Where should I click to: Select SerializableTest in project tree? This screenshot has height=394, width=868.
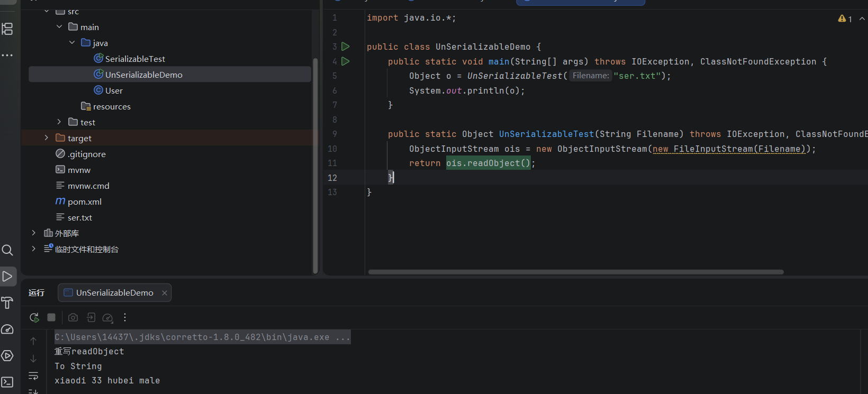tap(135, 59)
